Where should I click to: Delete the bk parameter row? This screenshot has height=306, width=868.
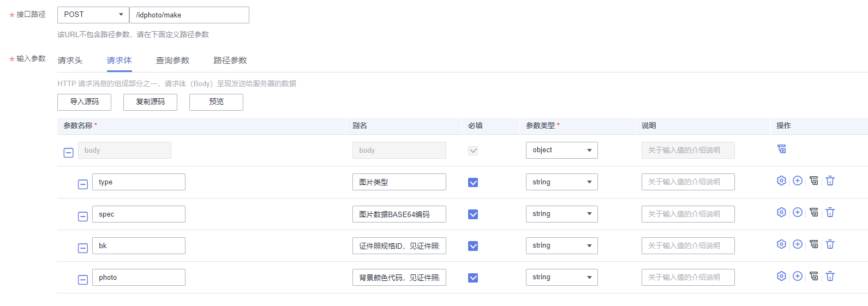click(x=830, y=244)
